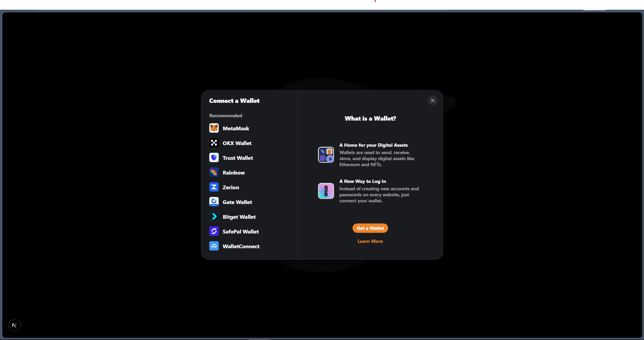Screen dimensions: 644x340
Task: Click 'A Home for your Digital Assets' title
Action: tap(374, 145)
